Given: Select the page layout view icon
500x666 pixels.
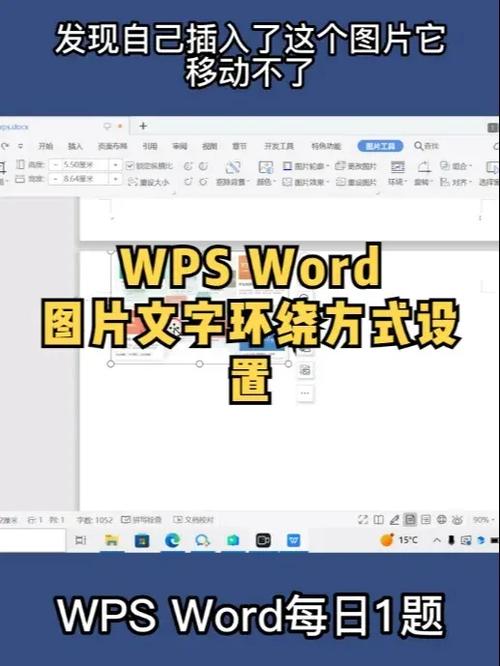Looking at the screenshot, I should [x=410, y=519].
